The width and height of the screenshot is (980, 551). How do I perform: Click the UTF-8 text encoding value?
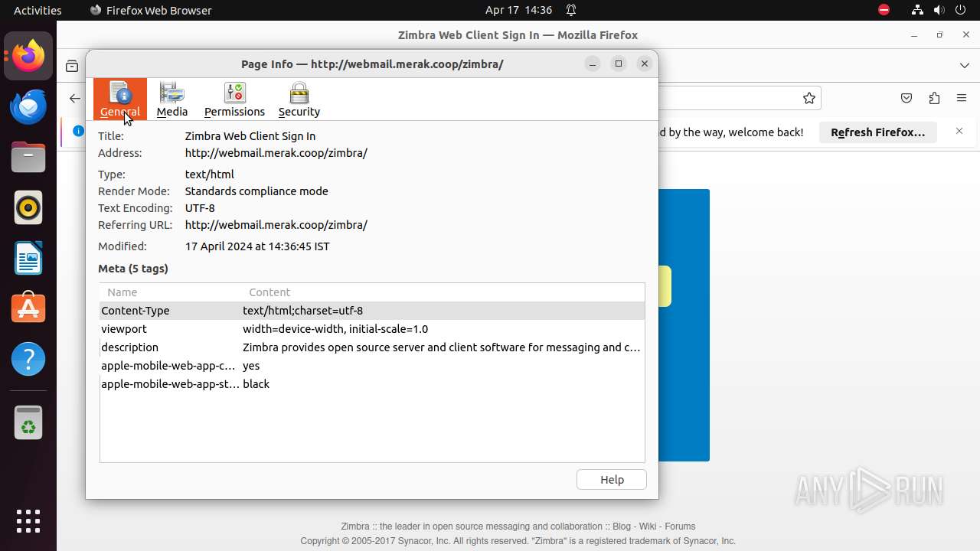click(x=200, y=208)
